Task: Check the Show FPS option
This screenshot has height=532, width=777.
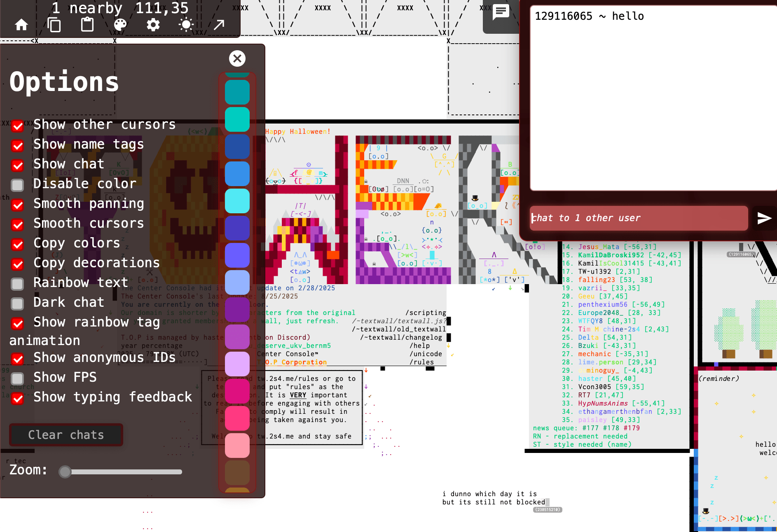Action: click(x=17, y=378)
